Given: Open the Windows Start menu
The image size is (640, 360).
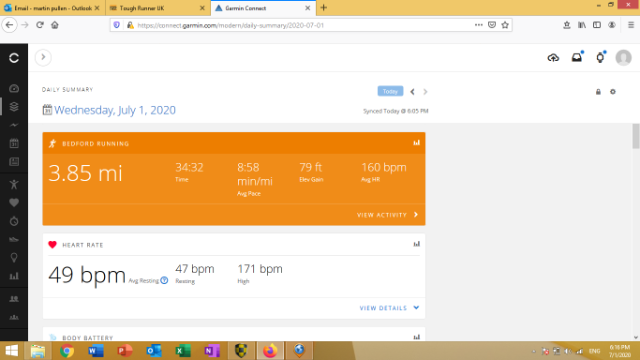Looking at the screenshot, I should [x=11, y=351].
